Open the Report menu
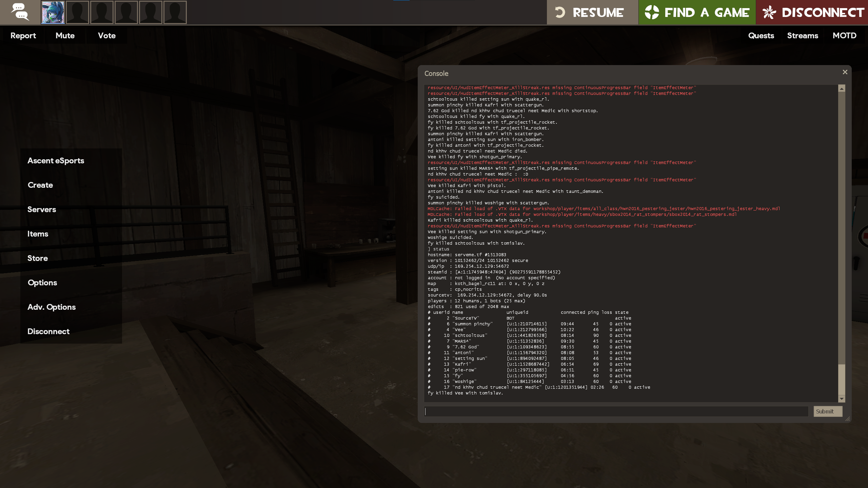The width and height of the screenshot is (868, 488). point(23,36)
